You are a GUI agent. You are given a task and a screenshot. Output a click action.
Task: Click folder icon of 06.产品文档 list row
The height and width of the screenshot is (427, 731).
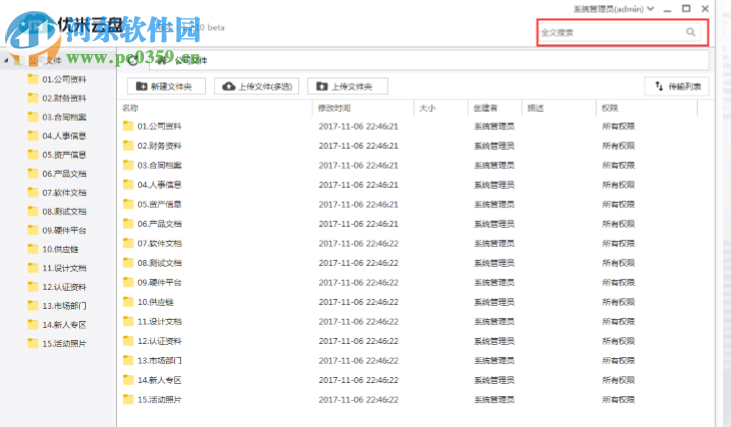click(x=128, y=224)
